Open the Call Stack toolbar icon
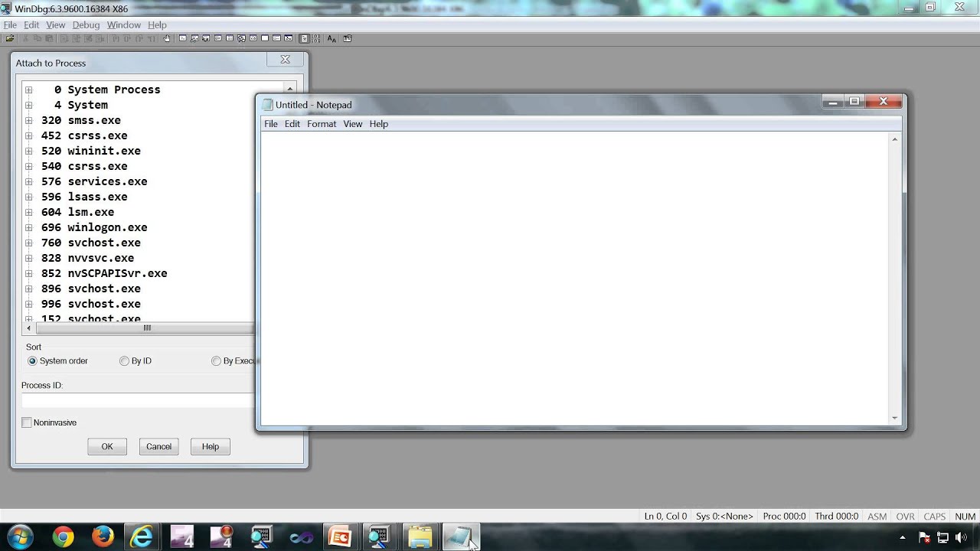 point(241,38)
